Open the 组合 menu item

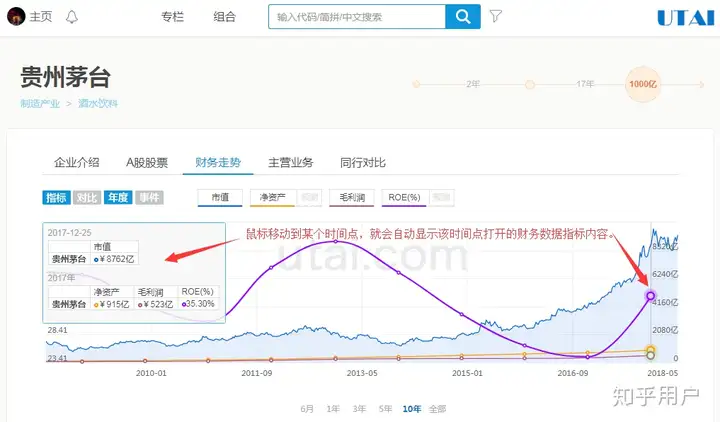click(225, 17)
